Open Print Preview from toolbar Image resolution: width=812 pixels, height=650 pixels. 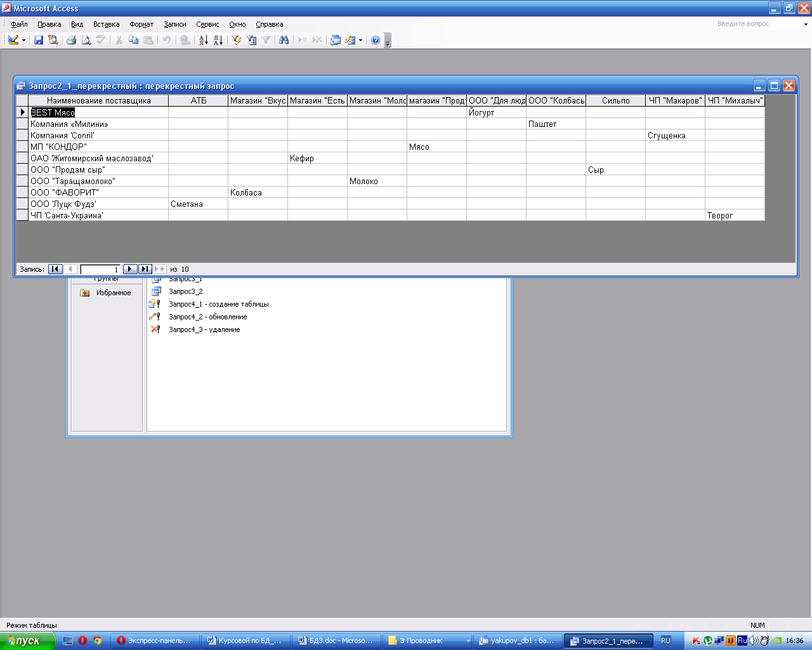pos(86,40)
